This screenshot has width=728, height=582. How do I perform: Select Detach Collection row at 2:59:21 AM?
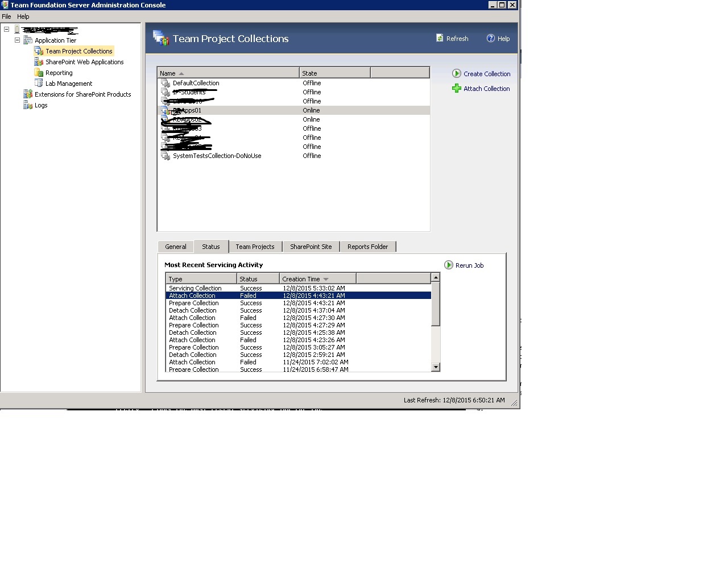coord(299,355)
